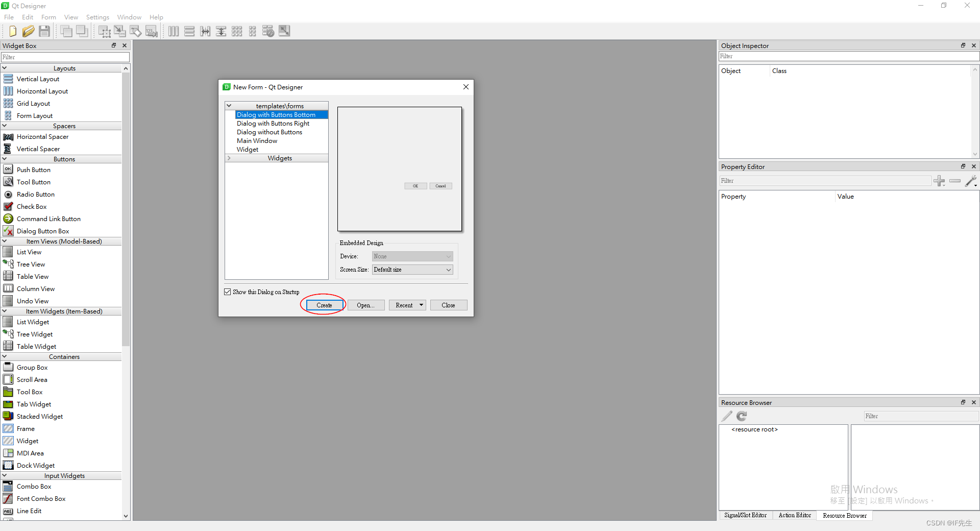Switch to the Action Editor tab
The image size is (980, 531).
pyautogui.click(x=795, y=515)
